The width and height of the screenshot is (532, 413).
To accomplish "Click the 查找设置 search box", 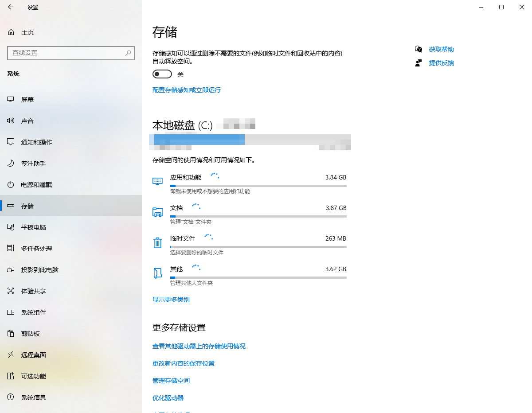I will 71,53.
